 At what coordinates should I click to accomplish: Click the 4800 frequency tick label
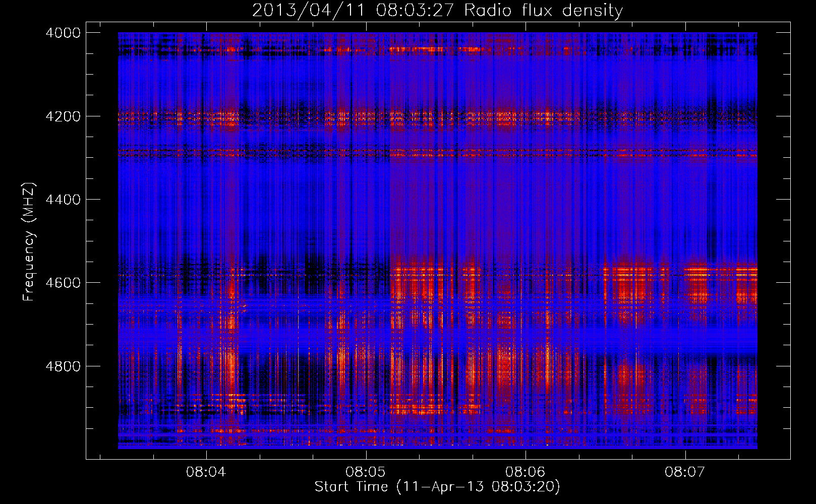coord(63,366)
